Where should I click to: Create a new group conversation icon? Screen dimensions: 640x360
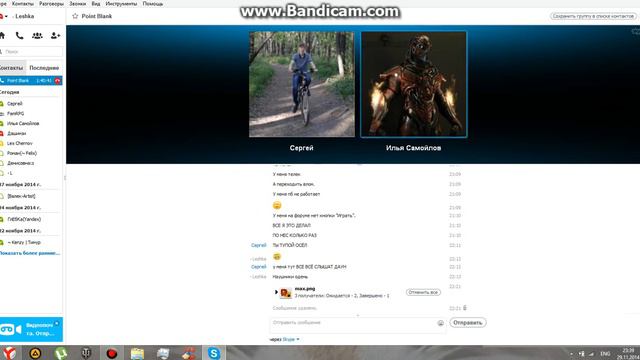(37, 36)
